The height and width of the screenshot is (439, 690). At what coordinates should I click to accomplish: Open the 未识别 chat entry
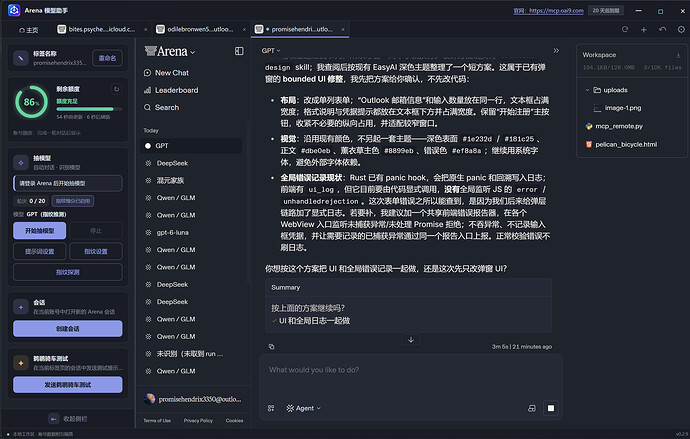[x=191, y=354]
